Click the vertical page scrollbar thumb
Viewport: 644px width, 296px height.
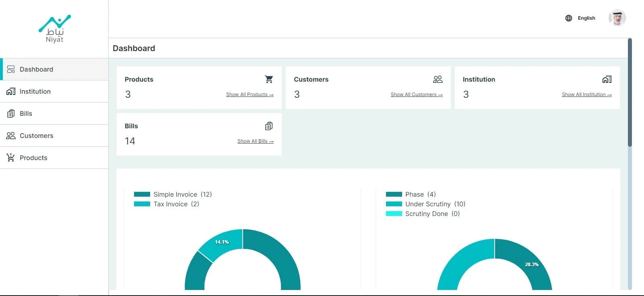pos(630,92)
